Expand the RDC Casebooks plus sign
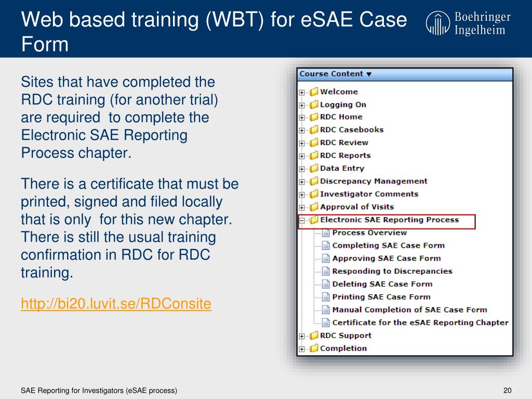The image size is (532, 399). (x=302, y=130)
